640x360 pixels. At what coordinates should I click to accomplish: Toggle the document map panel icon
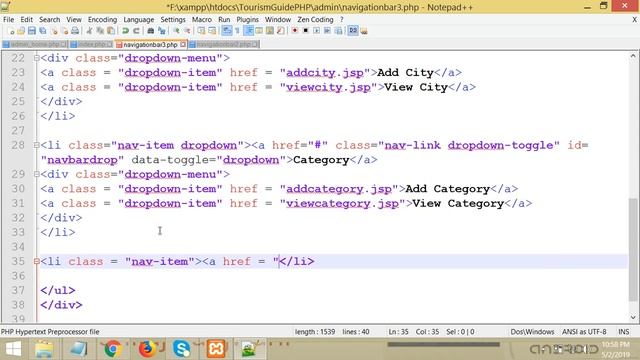click(x=270, y=31)
